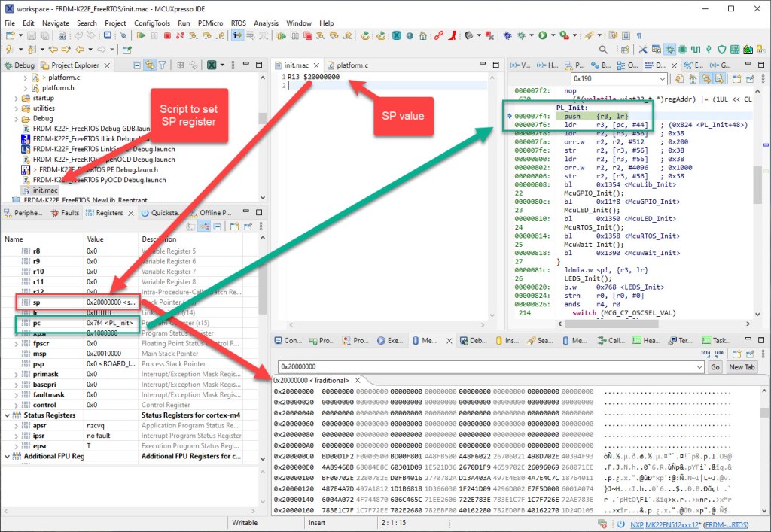The width and height of the screenshot is (771, 532).
Task: Open the Disassembly address dropdown 0x190
Action: 662,78
